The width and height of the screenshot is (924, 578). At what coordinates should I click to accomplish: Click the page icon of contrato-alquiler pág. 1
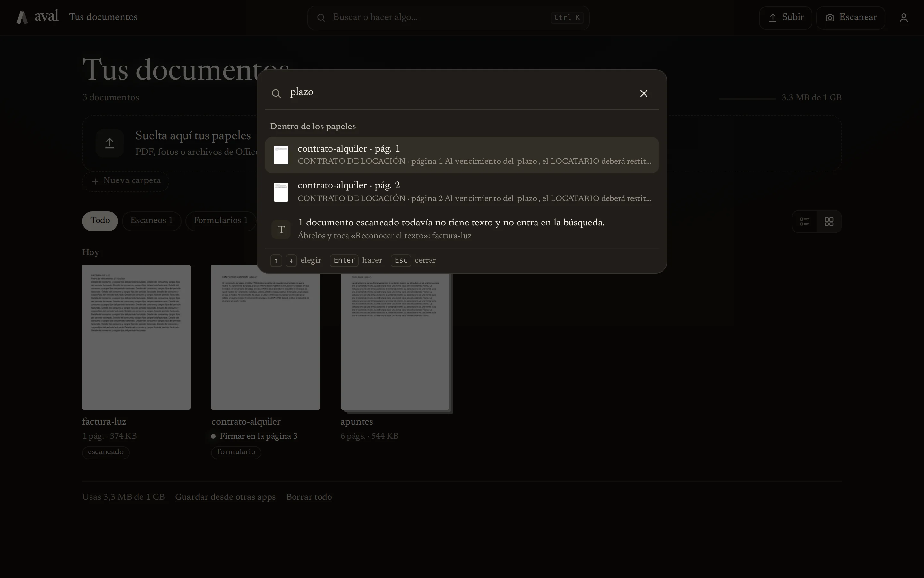tap(281, 155)
